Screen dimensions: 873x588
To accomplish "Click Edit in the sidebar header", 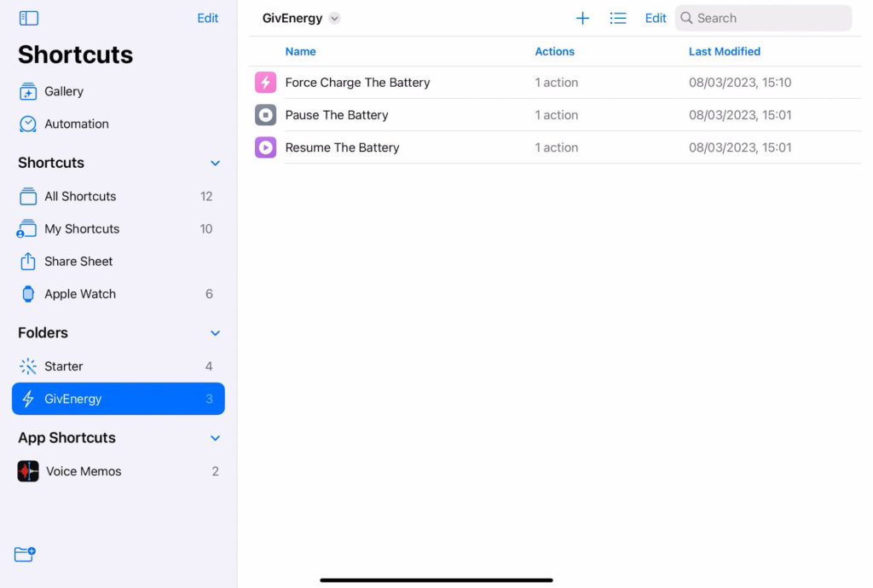I will tap(208, 19).
